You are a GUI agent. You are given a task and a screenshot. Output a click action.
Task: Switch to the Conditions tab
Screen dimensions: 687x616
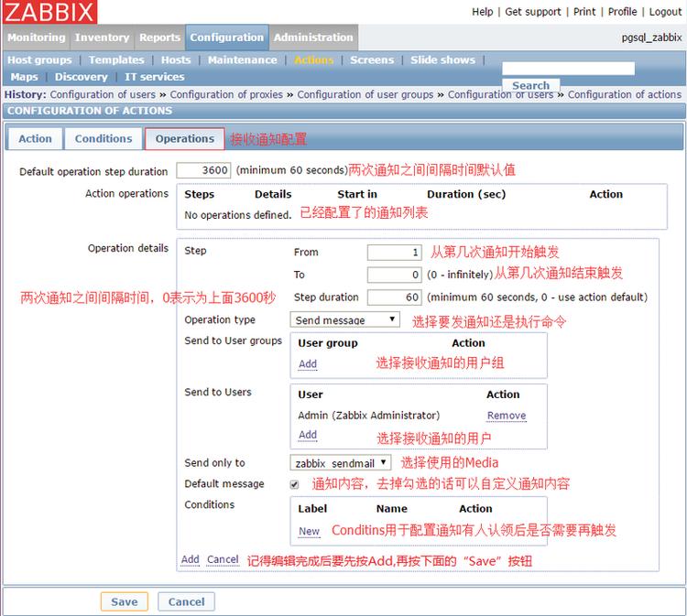[103, 138]
